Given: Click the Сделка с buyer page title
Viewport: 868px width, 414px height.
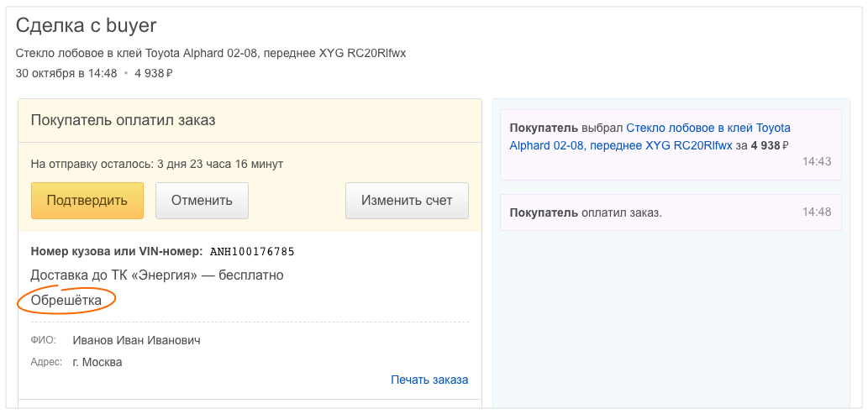Looking at the screenshot, I should (x=87, y=26).
